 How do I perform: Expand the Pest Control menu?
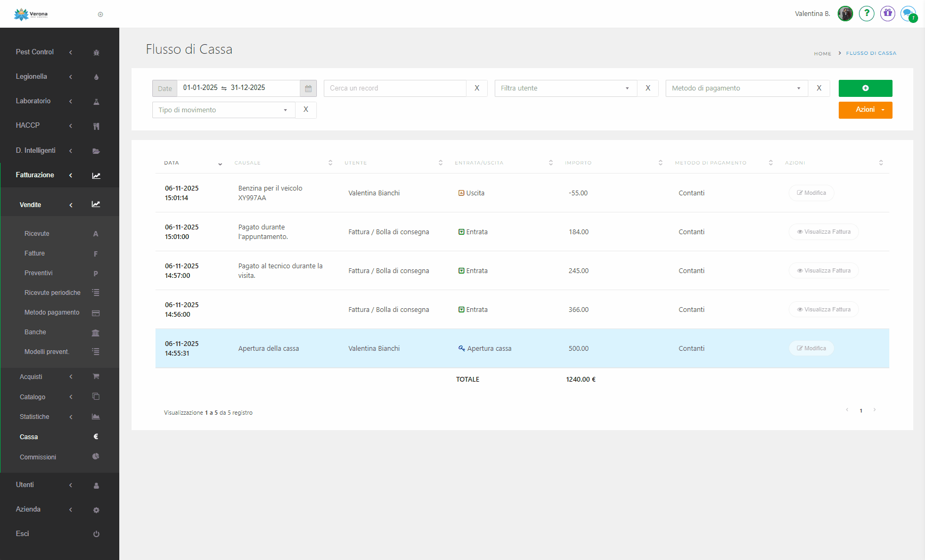tap(35, 52)
